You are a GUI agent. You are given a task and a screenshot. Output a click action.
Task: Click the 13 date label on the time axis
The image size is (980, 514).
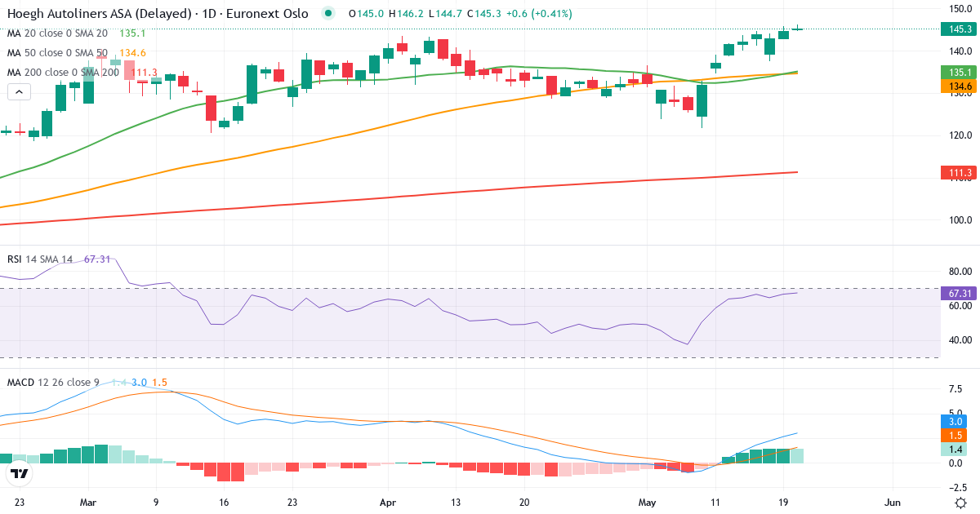click(x=456, y=502)
